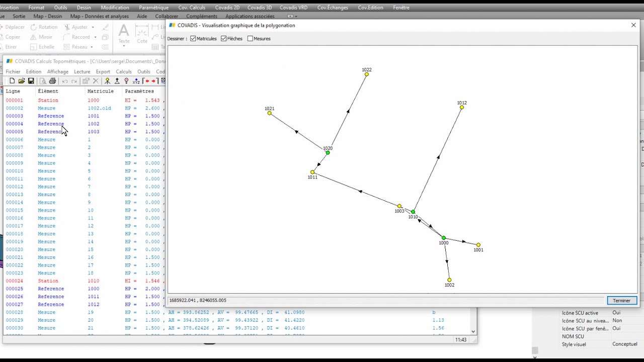The height and width of the screenshot is (362, 644).
Task: Click the Icône SCU active Oui value
Action: click(x=616, y=313)
